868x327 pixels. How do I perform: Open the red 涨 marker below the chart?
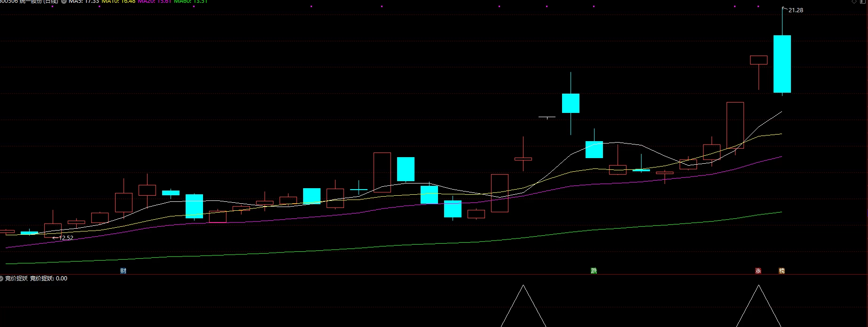[758, 271]
